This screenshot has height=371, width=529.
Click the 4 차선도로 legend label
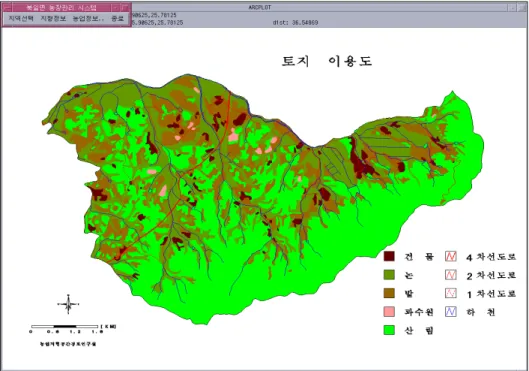click(x=491, y=257)
